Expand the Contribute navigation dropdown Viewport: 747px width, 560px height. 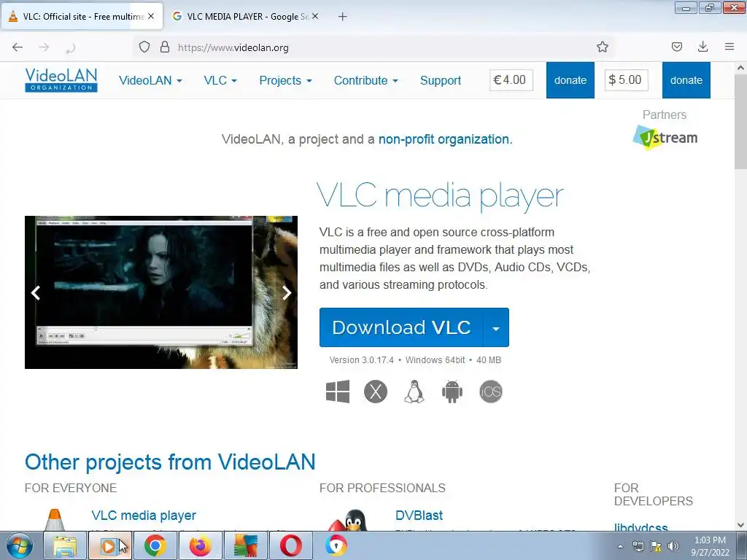click(x=366, y=80)
